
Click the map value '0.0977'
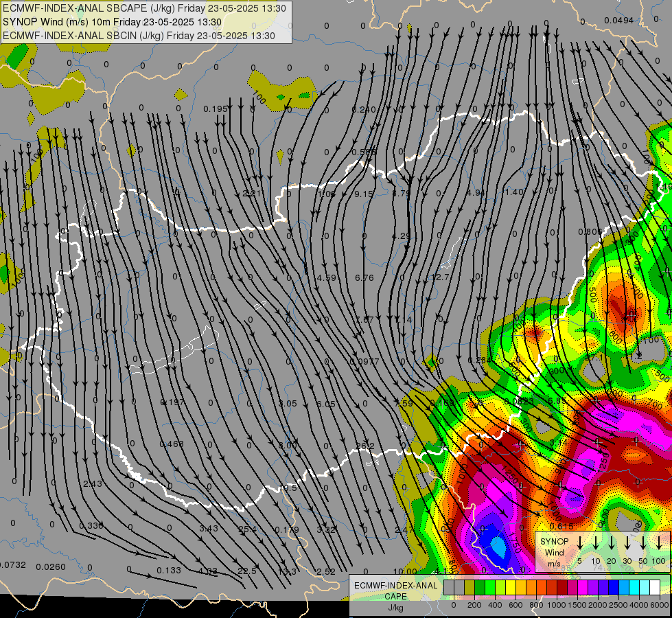click(x=364, y=362)
